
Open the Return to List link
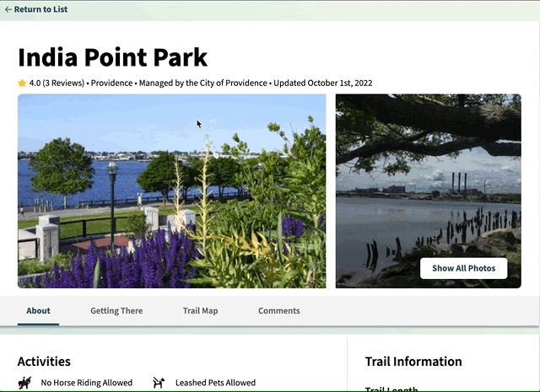coord(40,9)
